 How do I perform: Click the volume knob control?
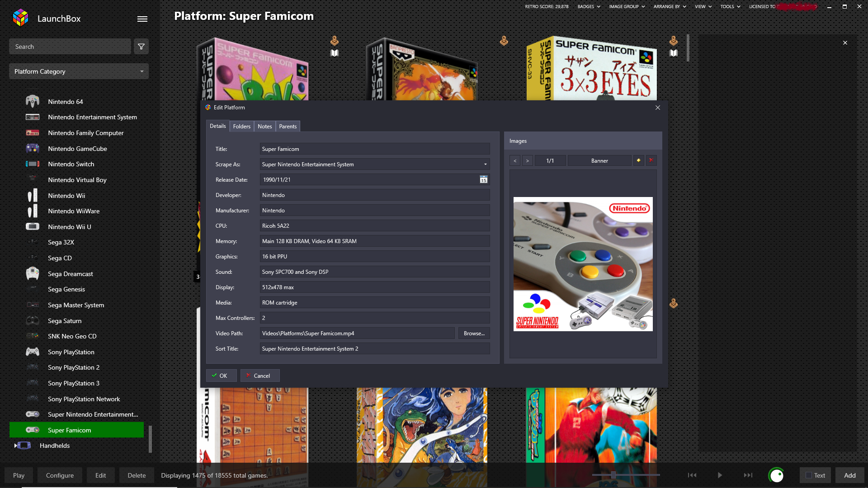tap(776, 475)
